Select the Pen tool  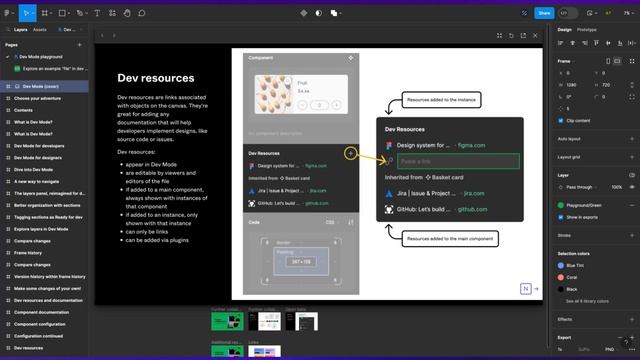tap(80, 13)
